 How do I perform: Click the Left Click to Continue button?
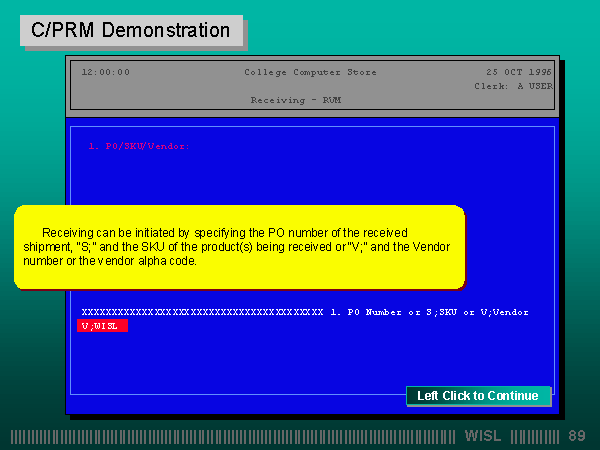478,396
